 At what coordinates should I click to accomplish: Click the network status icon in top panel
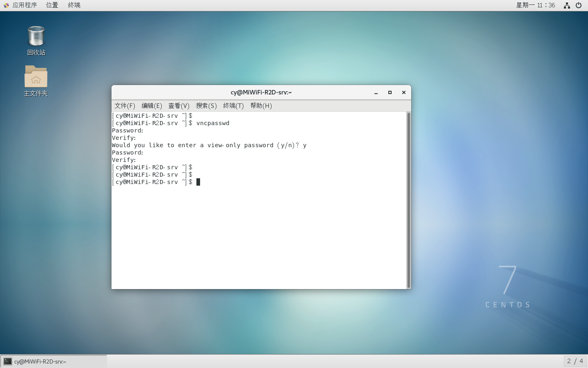[567, 5]
